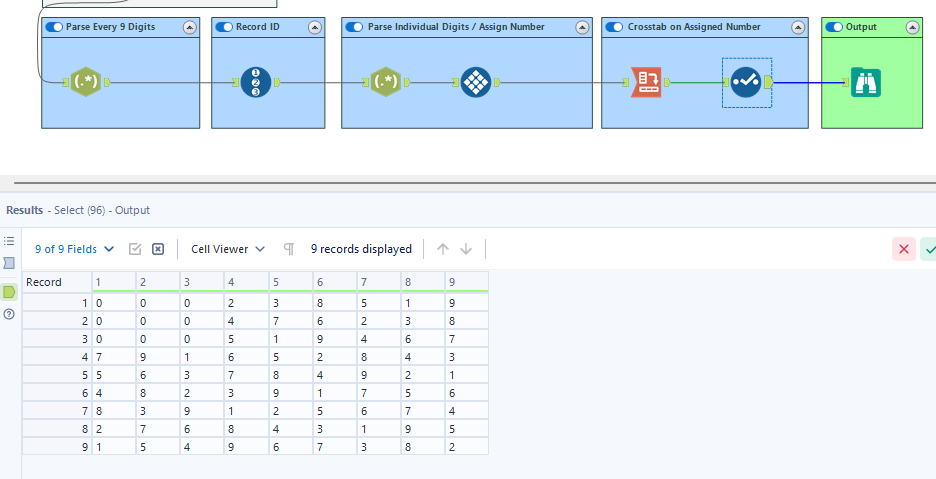Screen dimensions: 936x479
Task: Click column header 1
Action: tap(114, 282)
